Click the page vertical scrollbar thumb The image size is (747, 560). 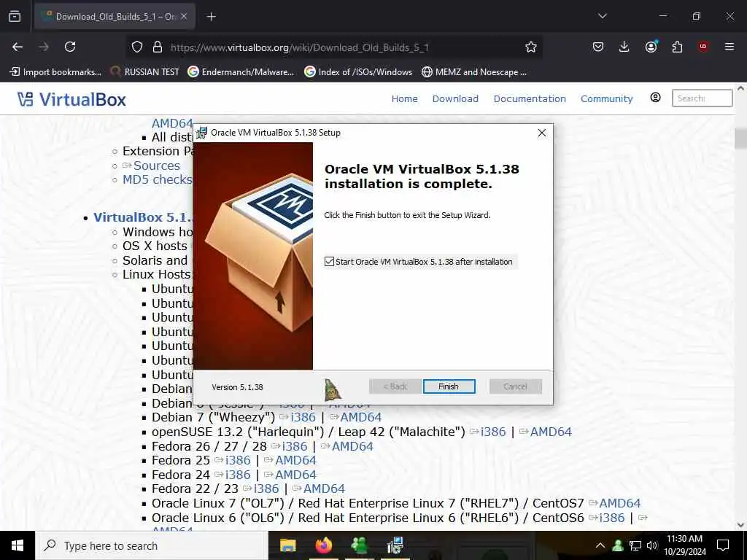click(740, 138)
